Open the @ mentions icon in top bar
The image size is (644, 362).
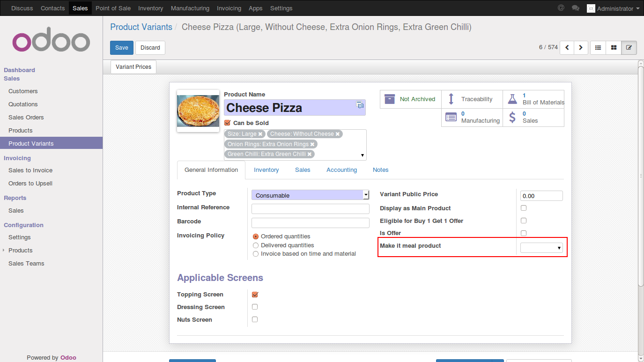(561, 8)
